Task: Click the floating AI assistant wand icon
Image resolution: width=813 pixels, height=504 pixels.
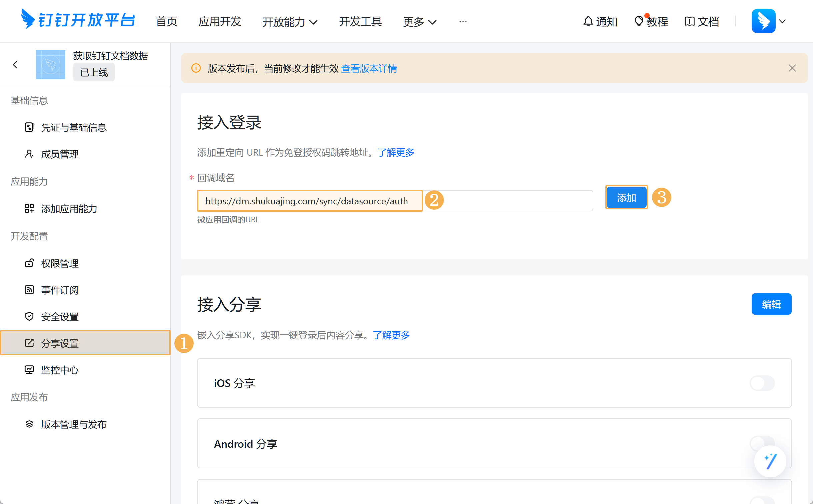Action: coord(770,461)
